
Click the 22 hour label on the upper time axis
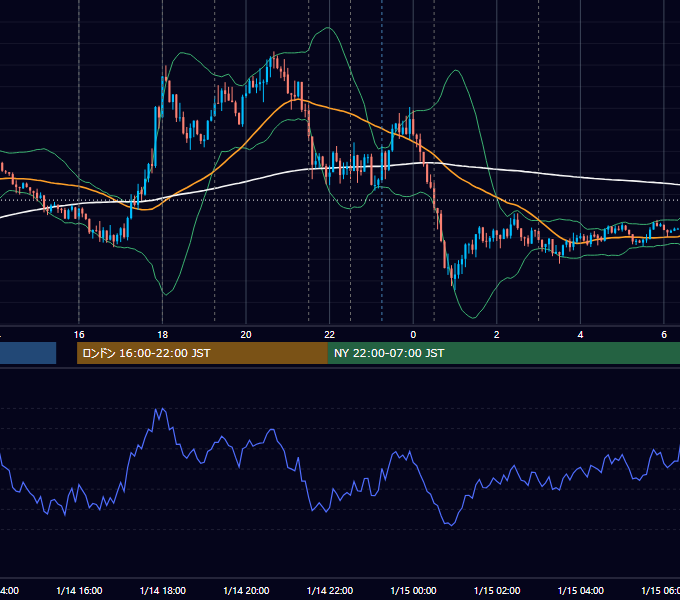coord(330,335)
